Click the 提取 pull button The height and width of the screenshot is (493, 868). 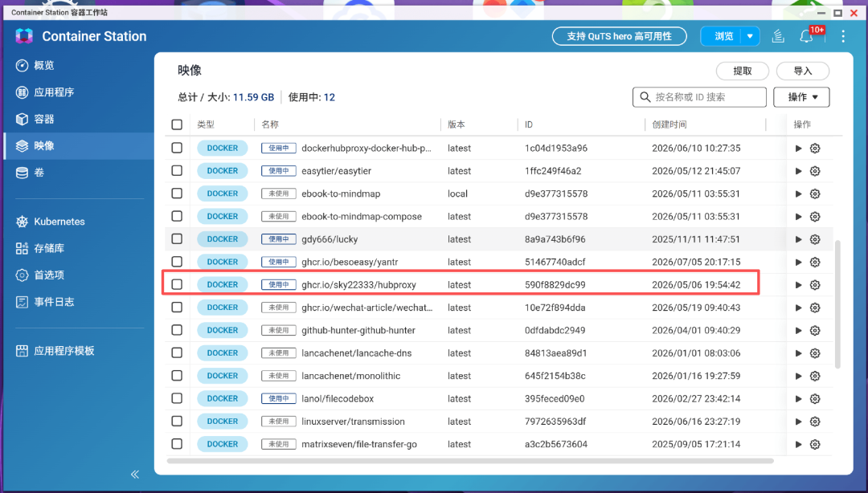tap(743, 71)
